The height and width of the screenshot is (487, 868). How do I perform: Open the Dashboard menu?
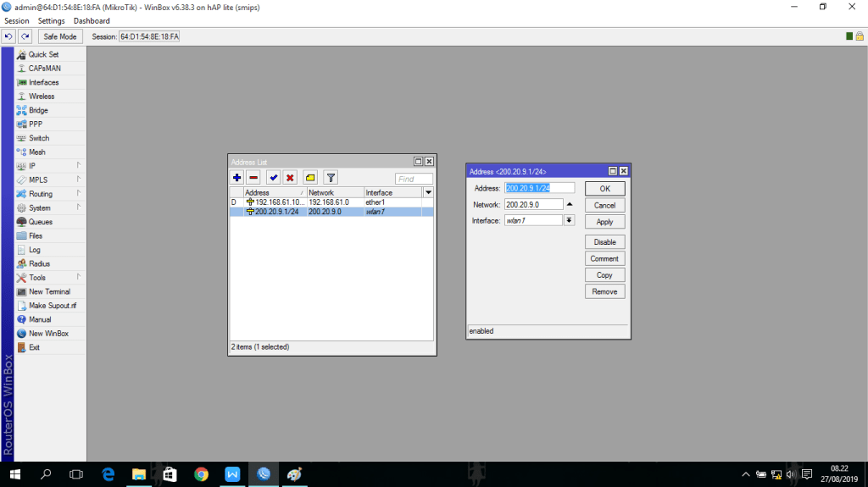coord(92,20)
